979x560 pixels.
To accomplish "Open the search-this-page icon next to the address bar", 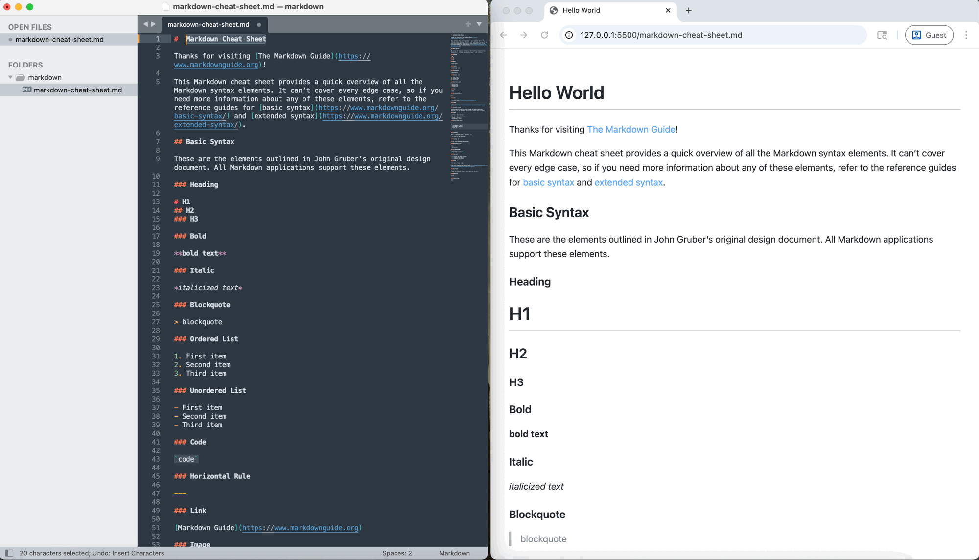I will point(882,35).
